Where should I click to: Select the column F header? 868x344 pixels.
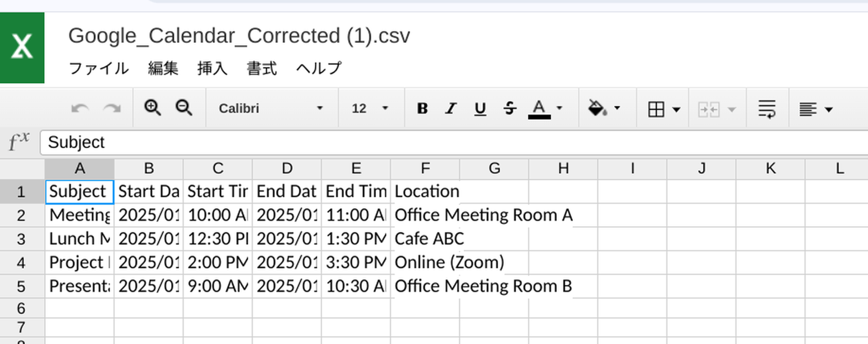click(425, 169)
